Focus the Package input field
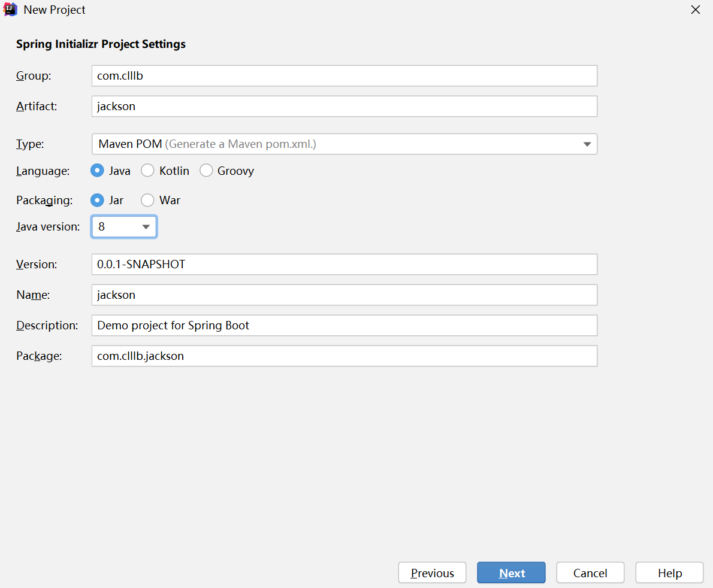Screen dimensions: 713x588 (x=344, y=356)
